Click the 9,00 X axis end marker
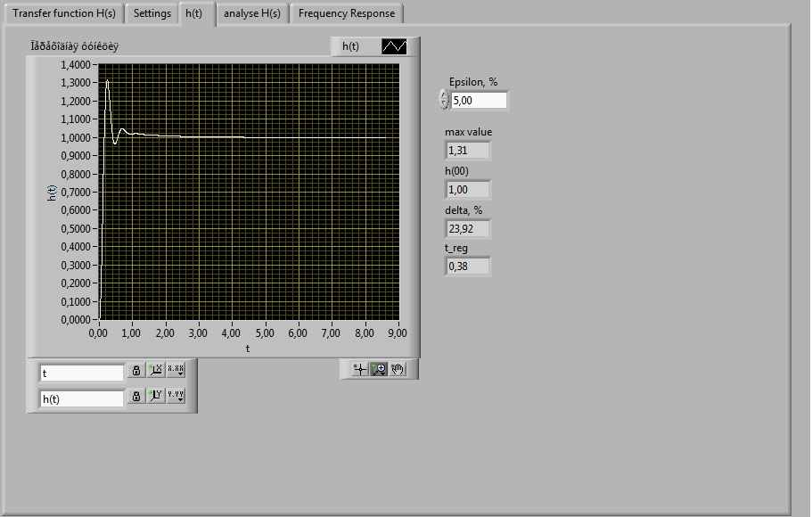Image resolution: width=812 pixels, height=517 pixels. click(398, 333)
